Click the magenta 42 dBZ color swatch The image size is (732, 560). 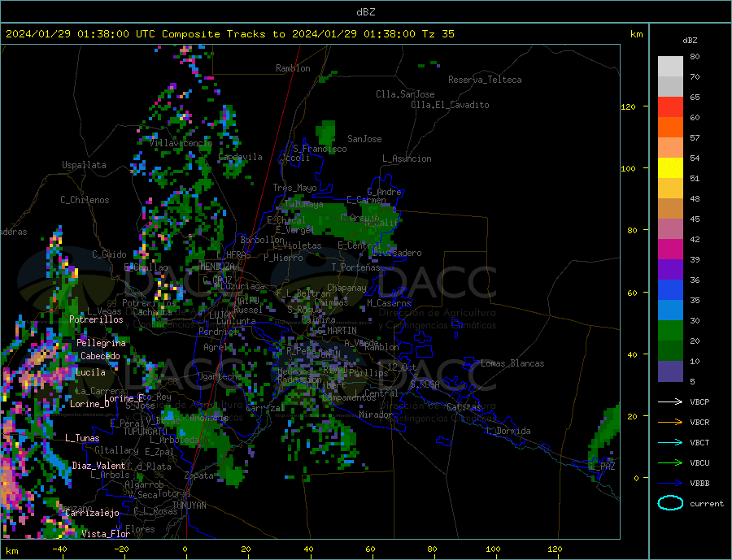coord(670,250)
